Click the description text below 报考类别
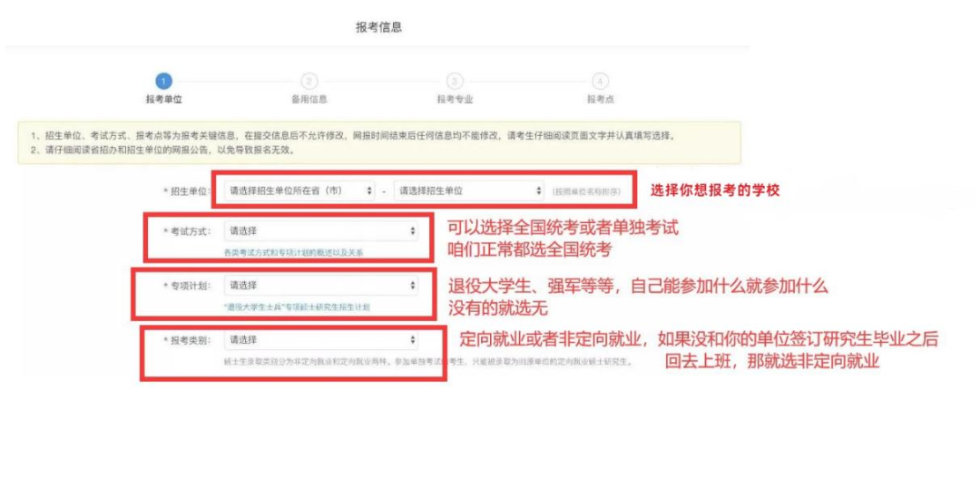This screenshot has width=980, height=498. pos(426,361)
